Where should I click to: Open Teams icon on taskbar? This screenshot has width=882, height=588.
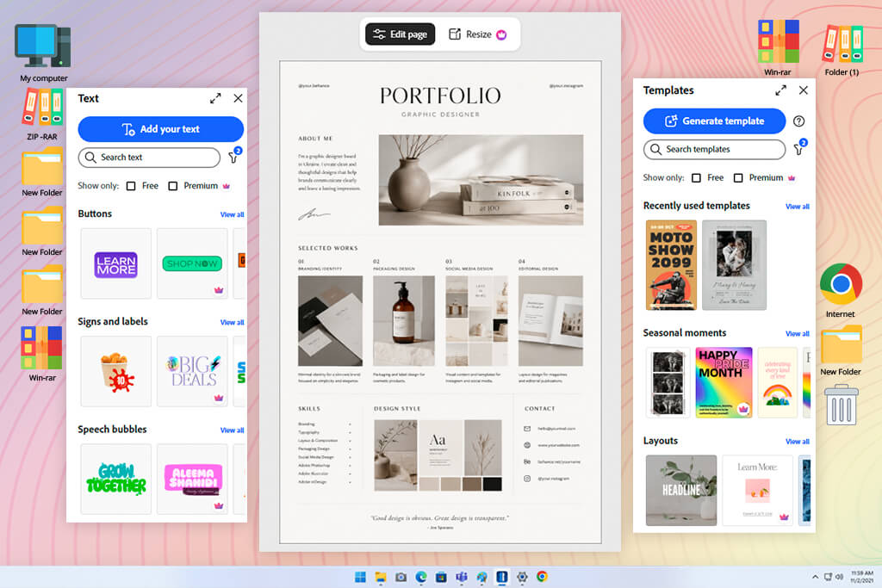click(x=462, y=577)
